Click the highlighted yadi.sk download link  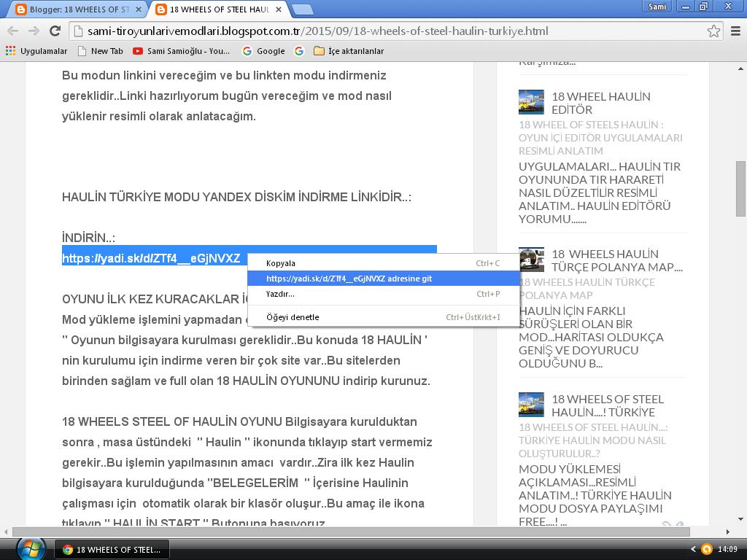[151, 259]
